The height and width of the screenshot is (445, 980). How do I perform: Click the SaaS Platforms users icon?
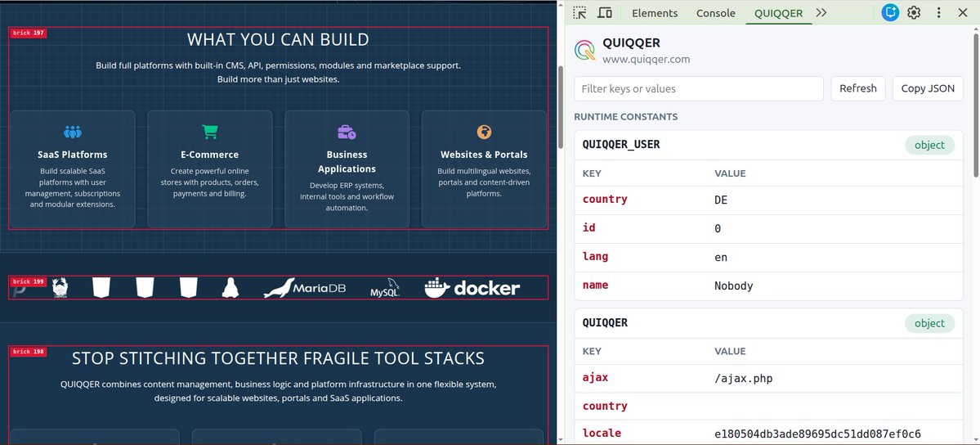click(x=73, y=132)
